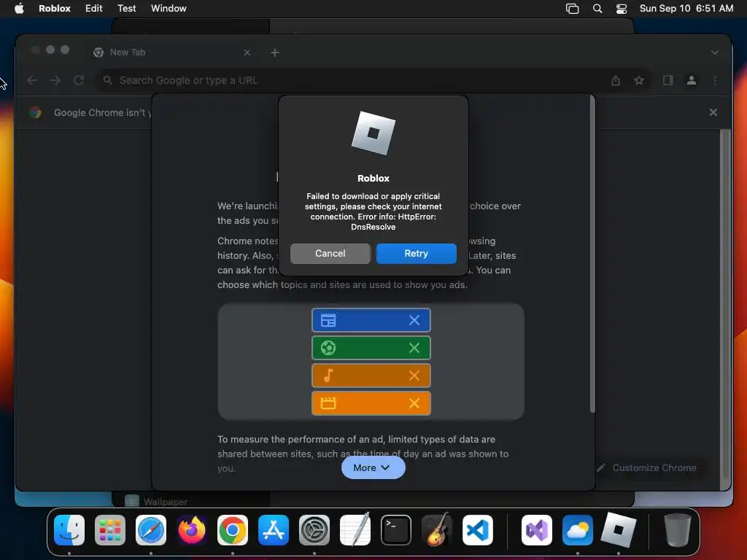Open Weather from the Dock
The image size is (747, 560).
click(x=578, y=530)
